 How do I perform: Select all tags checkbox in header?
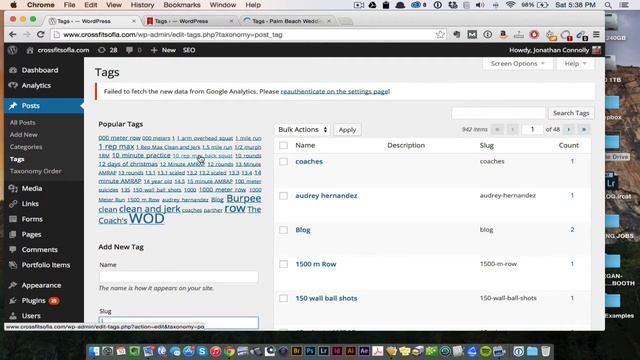click(283, 145)
